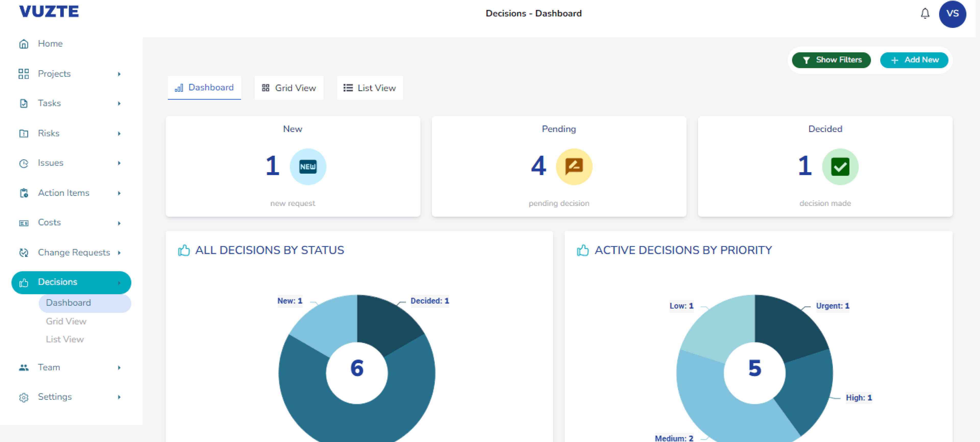Click the Home house icon
Screen dimensions: 980x442
pyautogui.click(x=23, y=44)
